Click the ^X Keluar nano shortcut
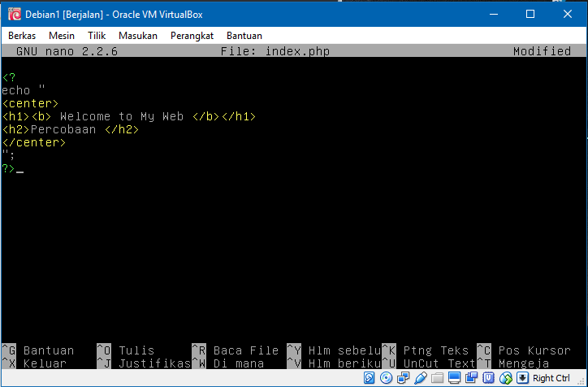 (x=34, y=363)
